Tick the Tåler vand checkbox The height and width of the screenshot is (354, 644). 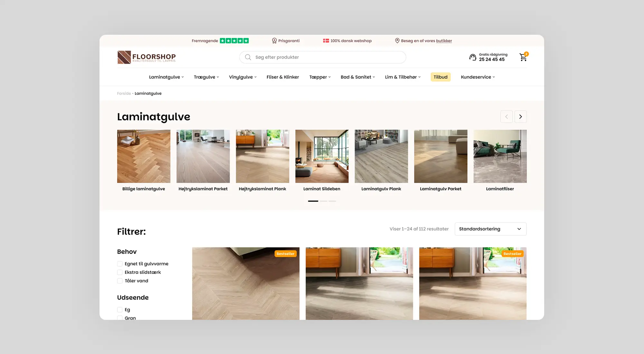(x=120, y=281)
